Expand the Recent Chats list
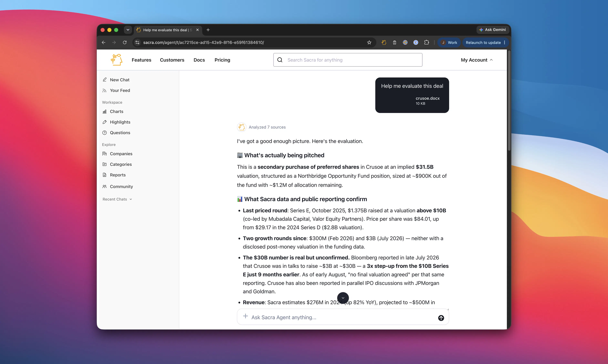608x364 pixels. [117, 199]
